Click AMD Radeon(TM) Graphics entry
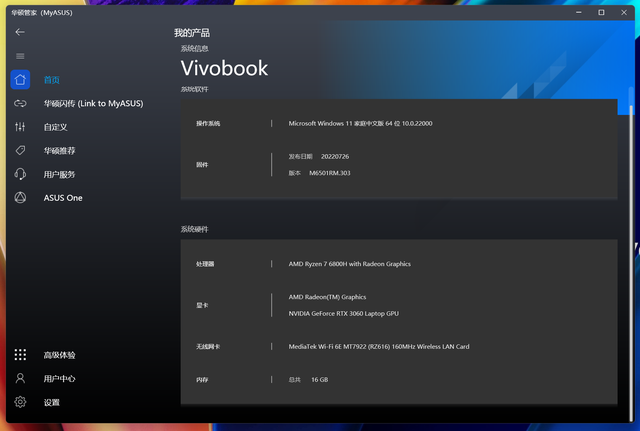640x431 pixels. point(327,297)
